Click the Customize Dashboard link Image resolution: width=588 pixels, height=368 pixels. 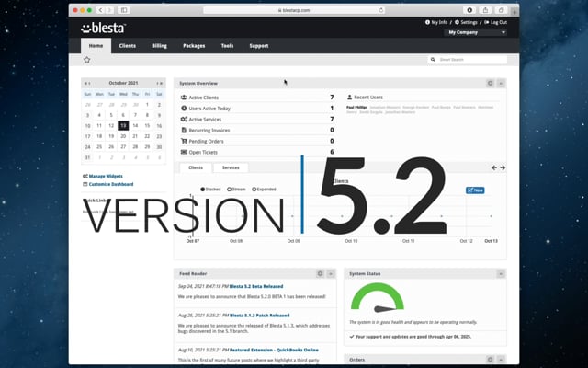(x=108, y=184)
